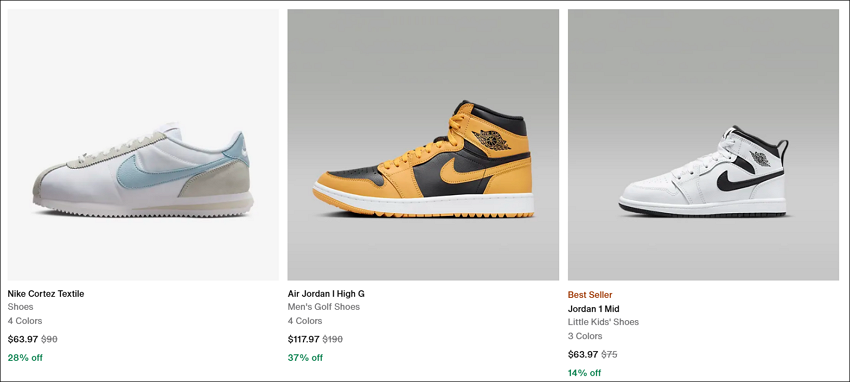Image resolution: width=850 pixels, height=382 pixels.
Task: Click the Air Jordan I High G title
Action: [x=326, y=294]
